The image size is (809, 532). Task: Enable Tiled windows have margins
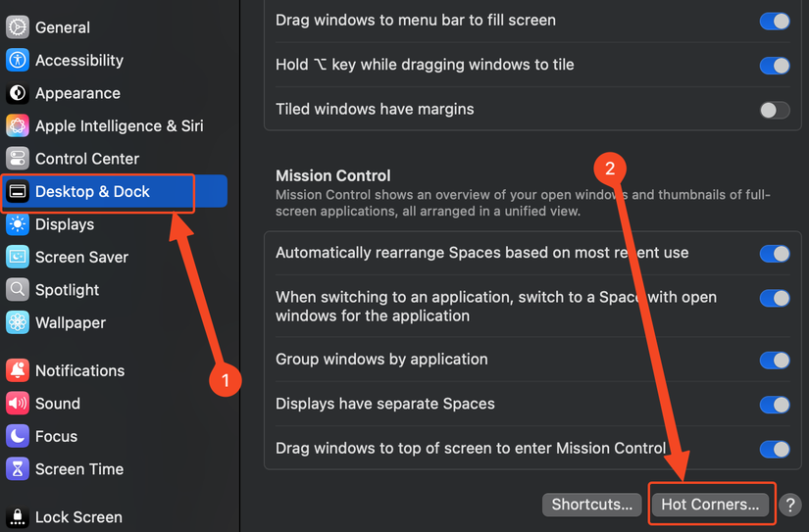click(775, 110)
